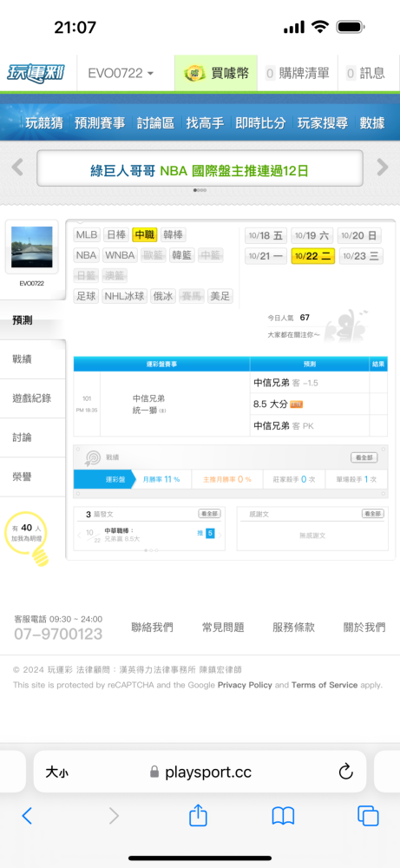Tap the 戰績 target icon
The image size is (400, 868).
click(x=92, y=457)
